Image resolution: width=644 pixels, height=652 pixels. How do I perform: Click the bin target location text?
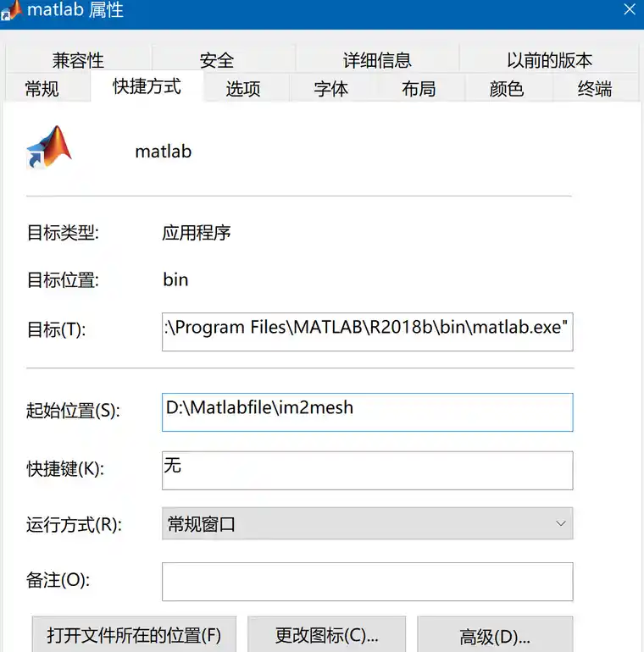[x=175, y=279]
